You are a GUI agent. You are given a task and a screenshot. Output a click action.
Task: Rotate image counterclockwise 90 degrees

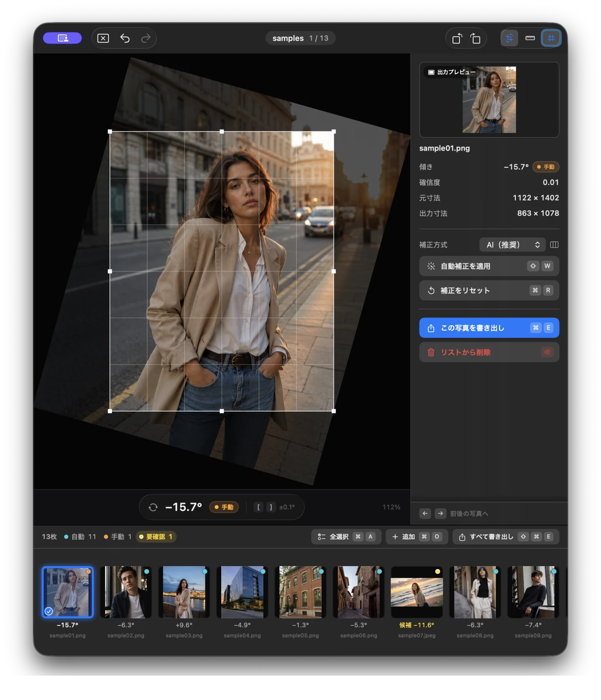coord(457,38)
